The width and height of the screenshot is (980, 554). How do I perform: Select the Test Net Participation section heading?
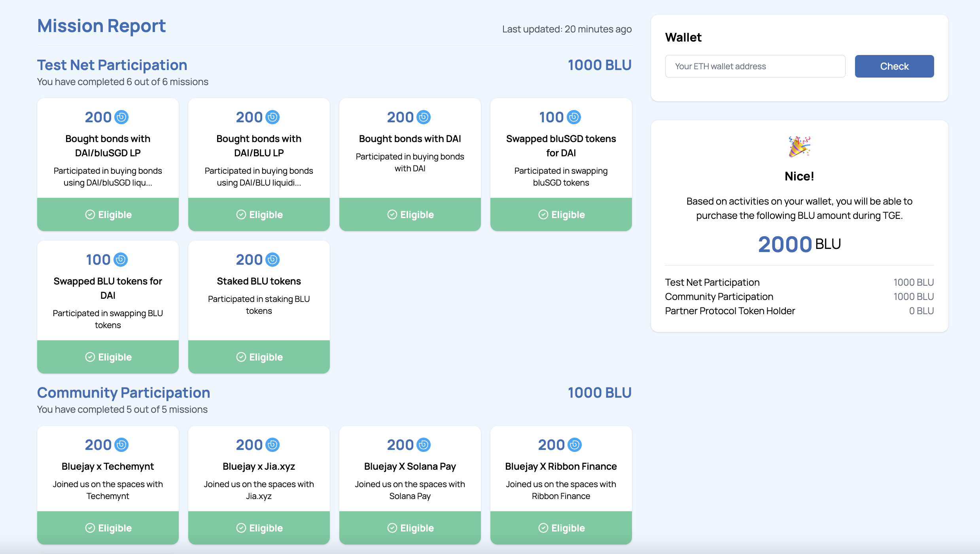pyautogui.click(x=112, y=65)
